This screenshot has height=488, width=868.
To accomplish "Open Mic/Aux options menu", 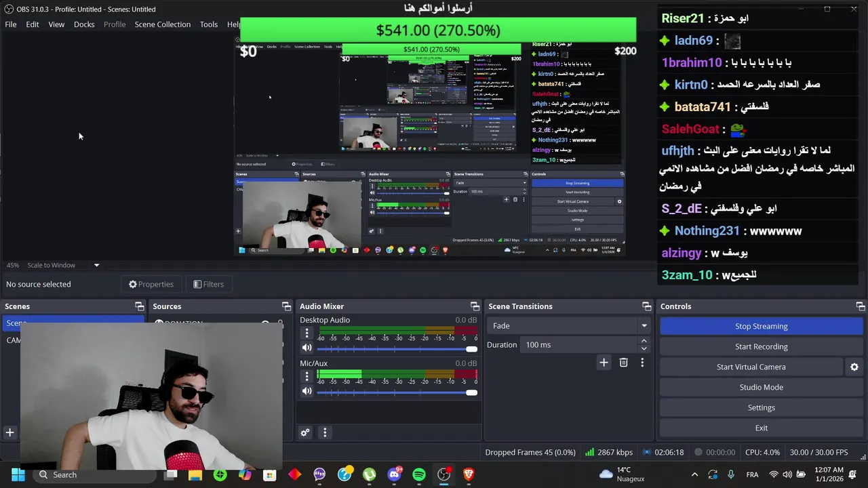I will (x=307, y=376).
